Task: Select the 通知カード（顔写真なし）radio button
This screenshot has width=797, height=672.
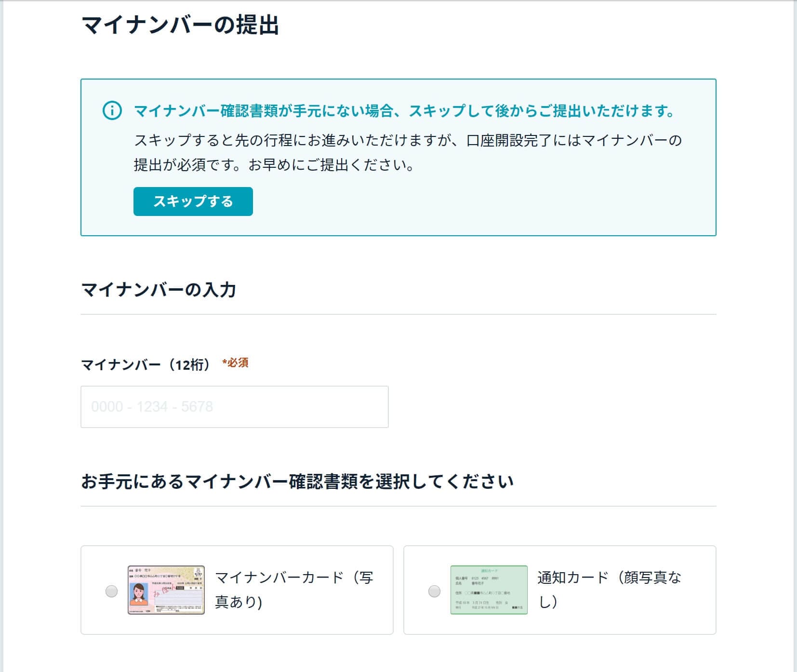Action: (x=434, y=591)
